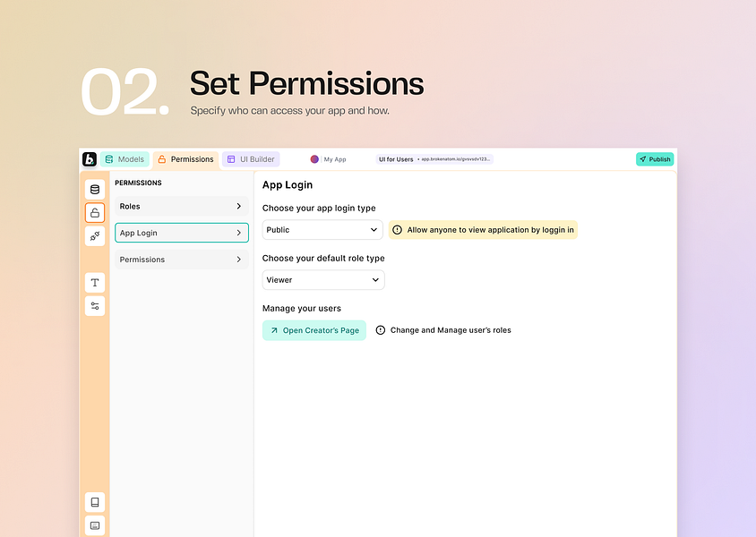Click the UI for Users URL field
The height and width of the screenshot is (537, 756).
(455, 159)
